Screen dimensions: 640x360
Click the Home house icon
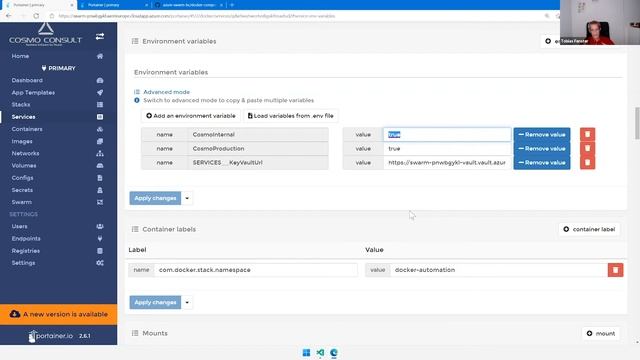tap(100, 56)
